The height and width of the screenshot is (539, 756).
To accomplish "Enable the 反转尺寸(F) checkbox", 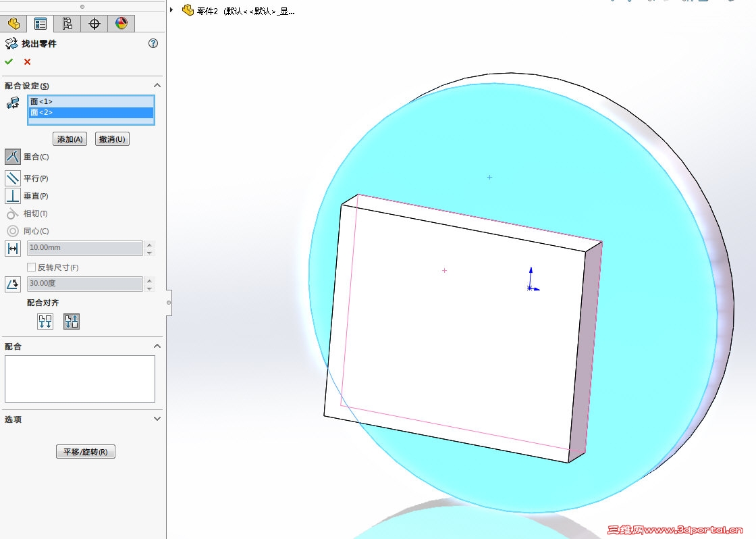I will (31, 267).
